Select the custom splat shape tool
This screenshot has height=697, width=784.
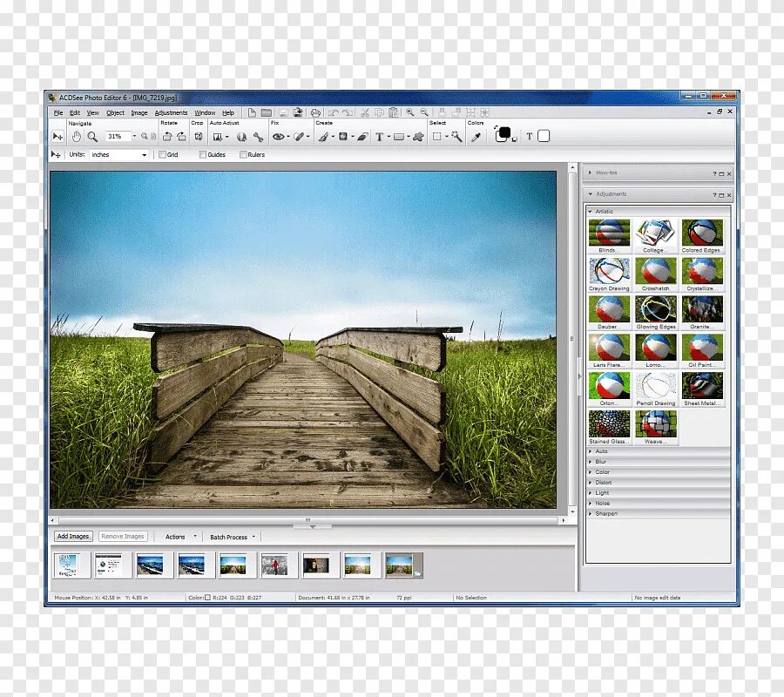(x=418, y=136)
